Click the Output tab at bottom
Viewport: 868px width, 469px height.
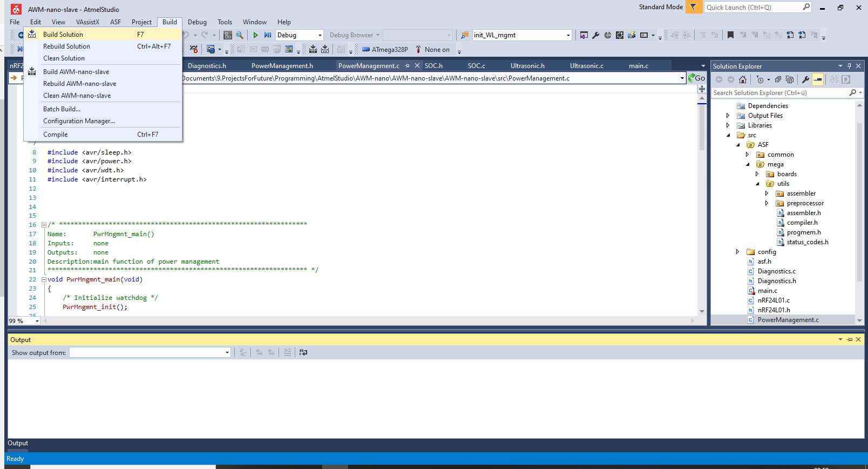point(18,443)
